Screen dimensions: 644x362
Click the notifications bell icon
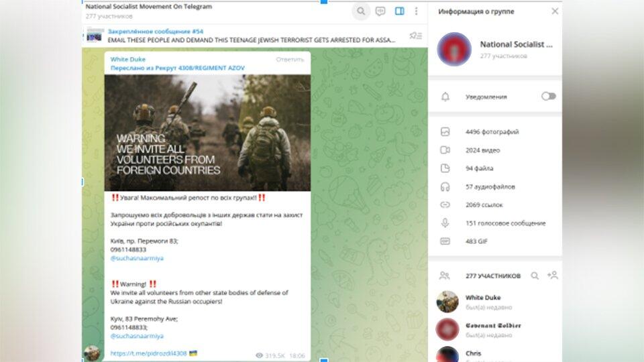click(x=445, y=97)
